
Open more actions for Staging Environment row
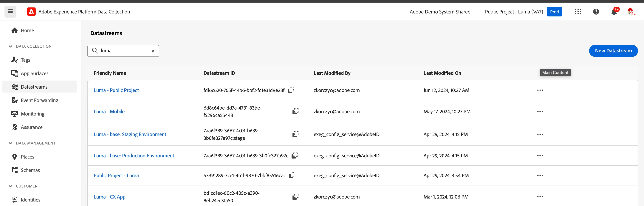pyautogui.click(x=540, y=134)
